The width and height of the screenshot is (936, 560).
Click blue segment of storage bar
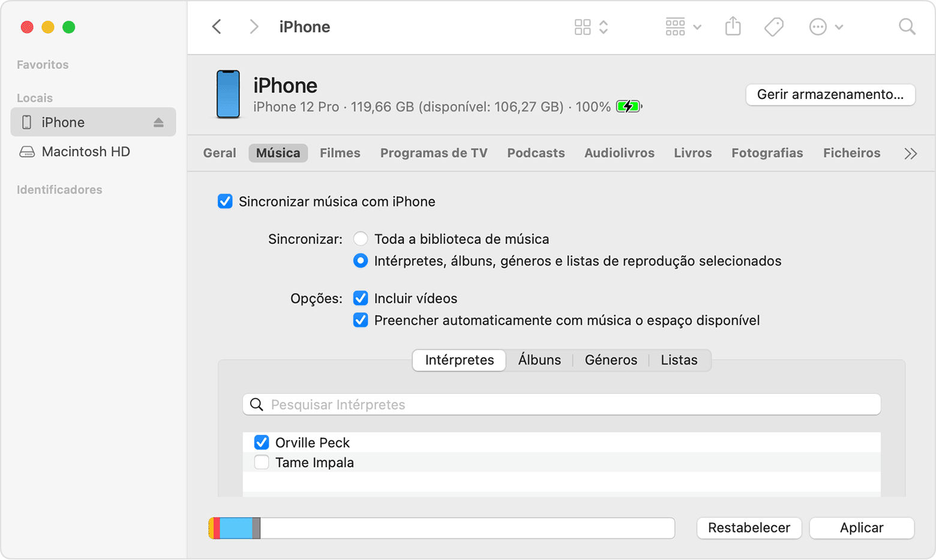pos(236,528)
